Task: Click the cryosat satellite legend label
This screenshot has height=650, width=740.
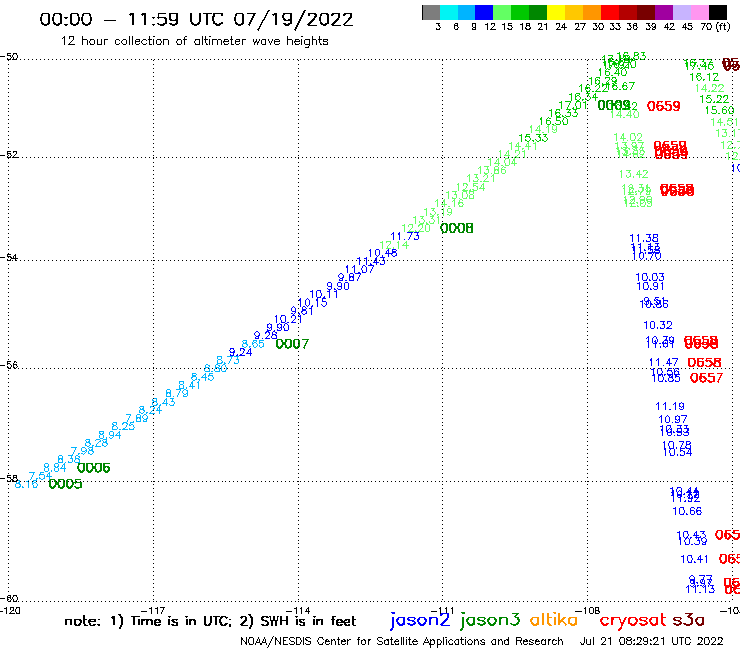Action: 633,620
